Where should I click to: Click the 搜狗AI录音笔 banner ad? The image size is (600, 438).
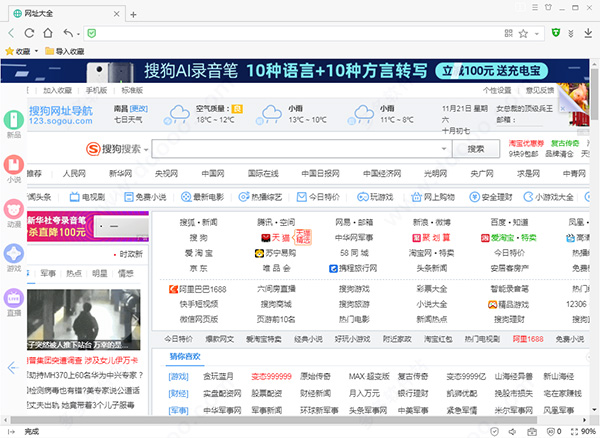295,71
